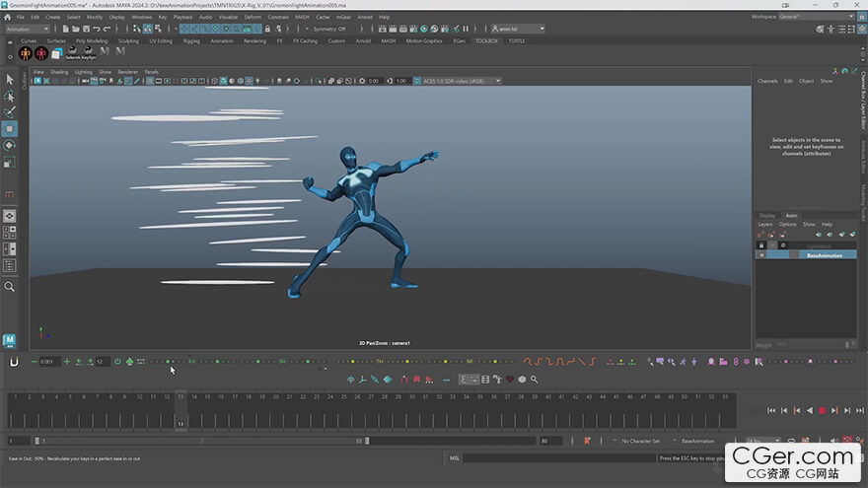The width and height of the screenshot is (868, 488).
Task: Click the Maya M logo icon bottom-left
Action: [9, 340]
